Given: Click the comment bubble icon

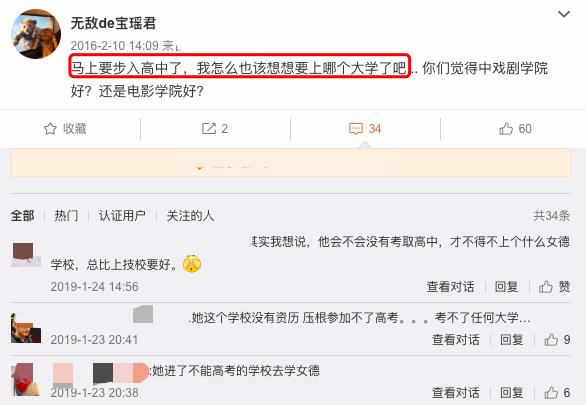Looking at the screenshot, I should [x=355, y=129].
